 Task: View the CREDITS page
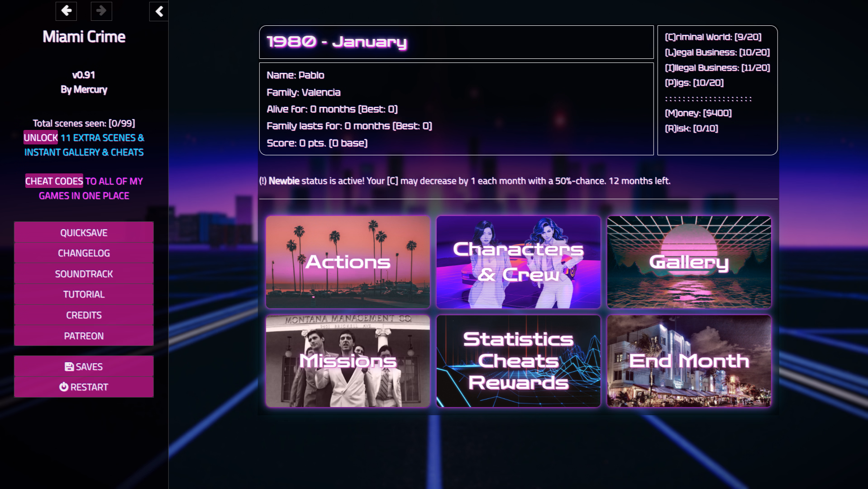tap(84, 315)
